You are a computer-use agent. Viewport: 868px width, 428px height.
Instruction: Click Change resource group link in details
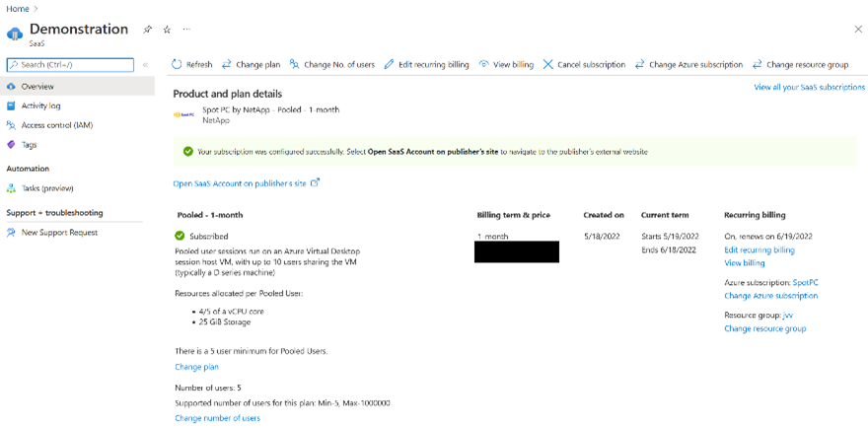[765, 329]
